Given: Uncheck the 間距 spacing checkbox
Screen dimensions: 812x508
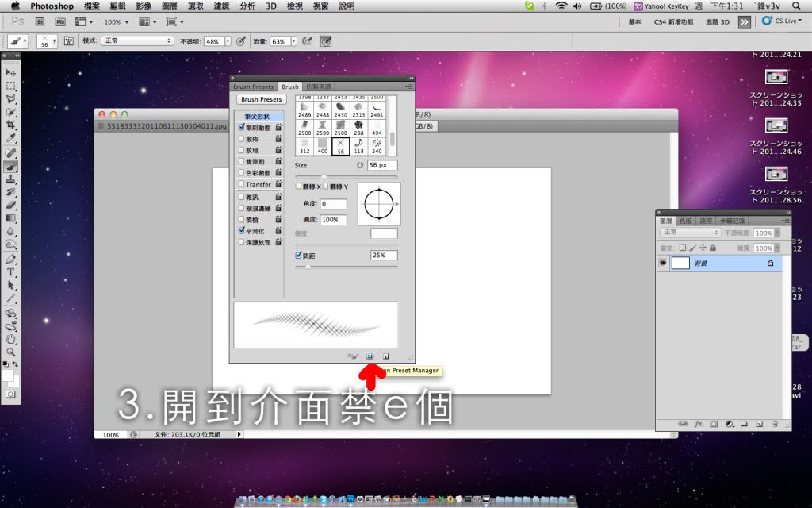Looking at the screenshot, I should point(298,256).
